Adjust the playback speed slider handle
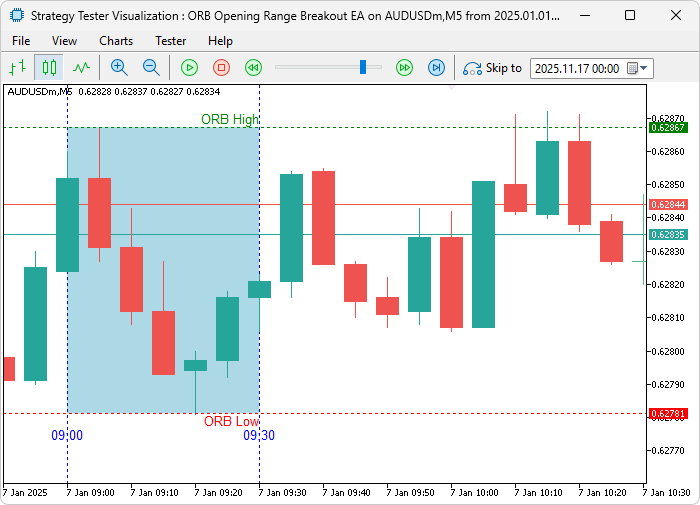This screenshot has height=505, width=700. coord(363,67)
